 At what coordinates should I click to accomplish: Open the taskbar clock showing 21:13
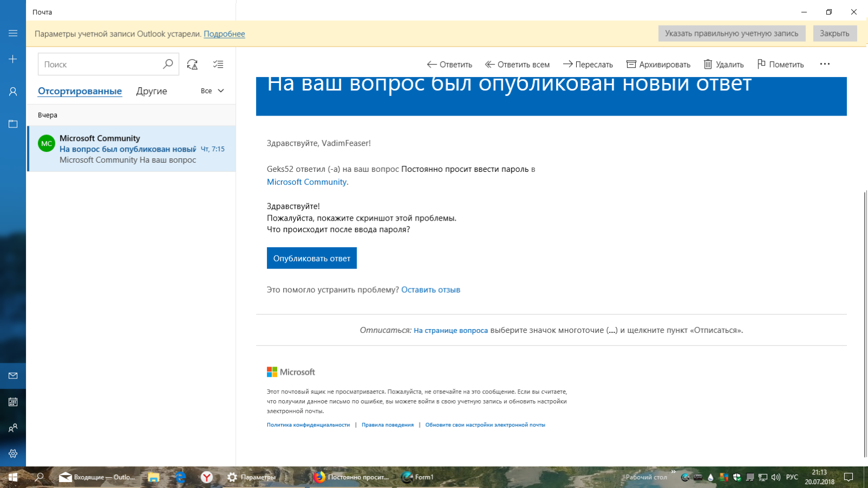pyautogui.click(x=820, y=477)
